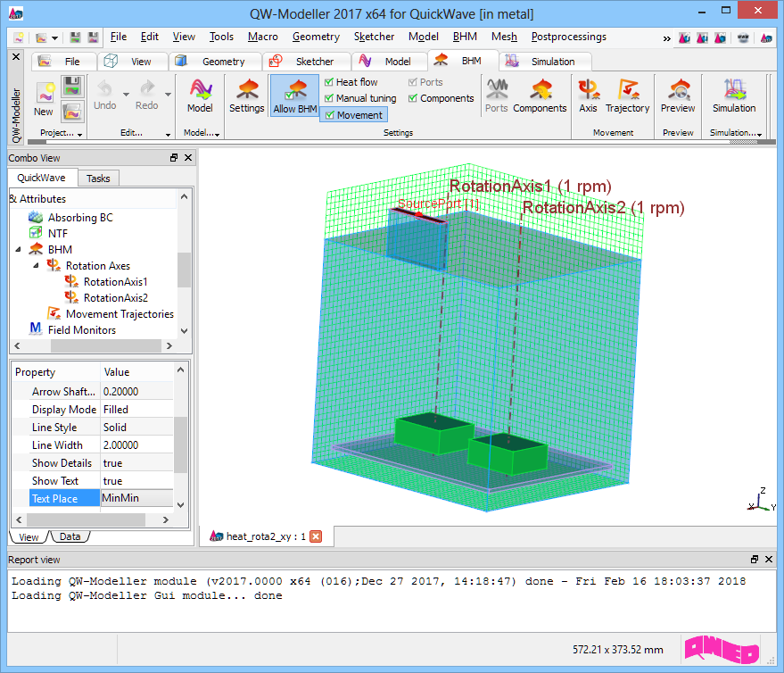Image resolution: width=784 pixels, height=673 pixels.
Task: Close the heat_rota2_xy document tab
Action: [x=315, y=536]
